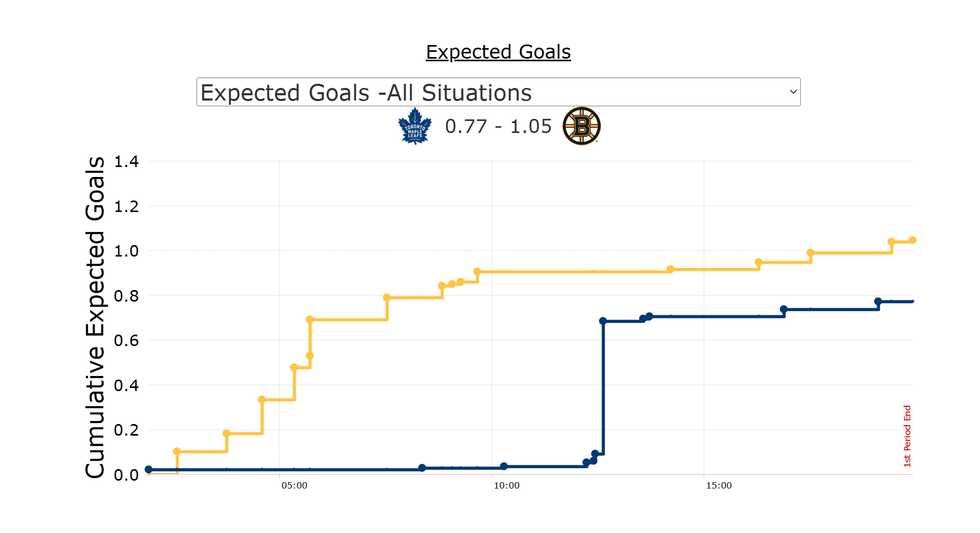Click the first yellow point near 0.1
This screenshot has width=980, height=533.
177,451
